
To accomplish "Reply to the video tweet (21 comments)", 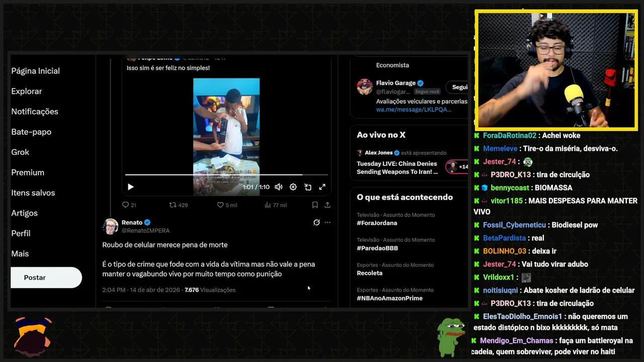I will point(129,205).
